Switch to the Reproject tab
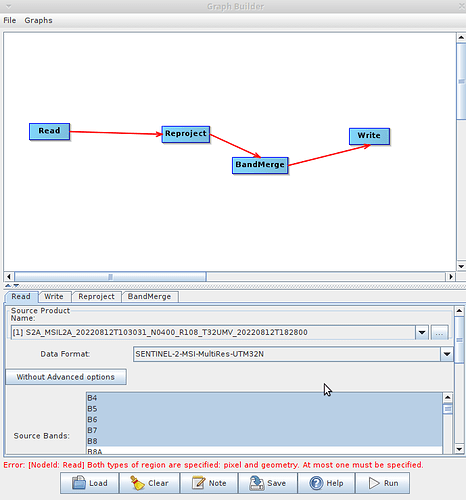466x500 pixels. [96, 296]
